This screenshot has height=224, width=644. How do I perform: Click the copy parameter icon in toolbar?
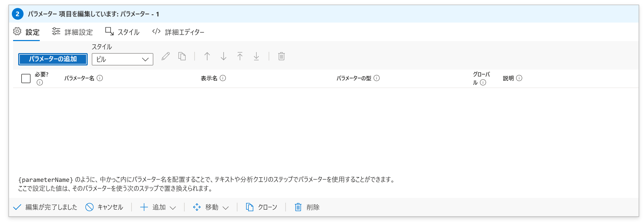pos(182,56)
